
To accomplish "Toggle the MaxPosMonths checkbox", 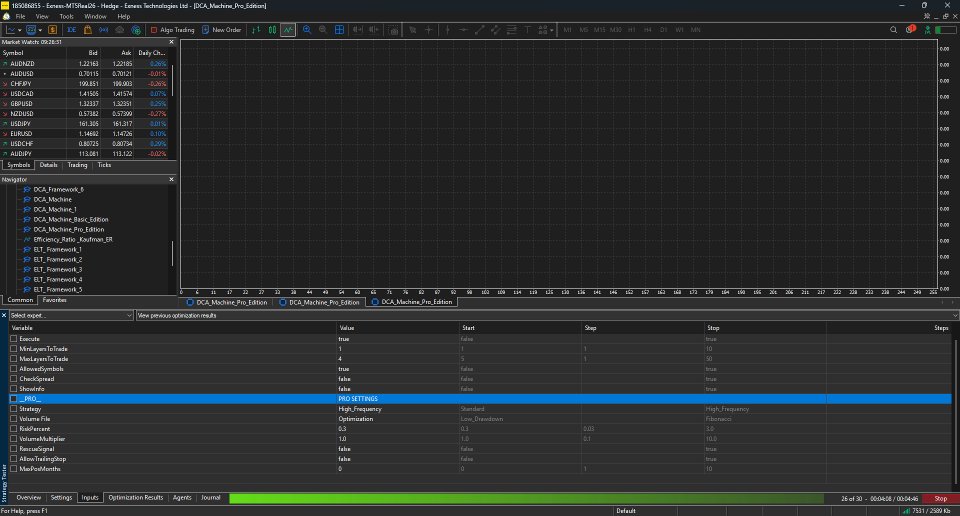I will point(13,469).
